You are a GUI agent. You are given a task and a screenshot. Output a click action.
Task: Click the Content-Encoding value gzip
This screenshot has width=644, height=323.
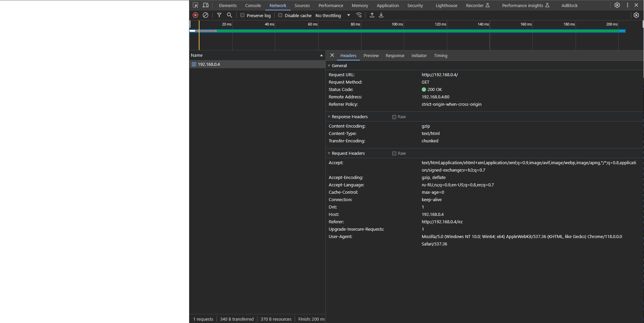pos(425,126)
